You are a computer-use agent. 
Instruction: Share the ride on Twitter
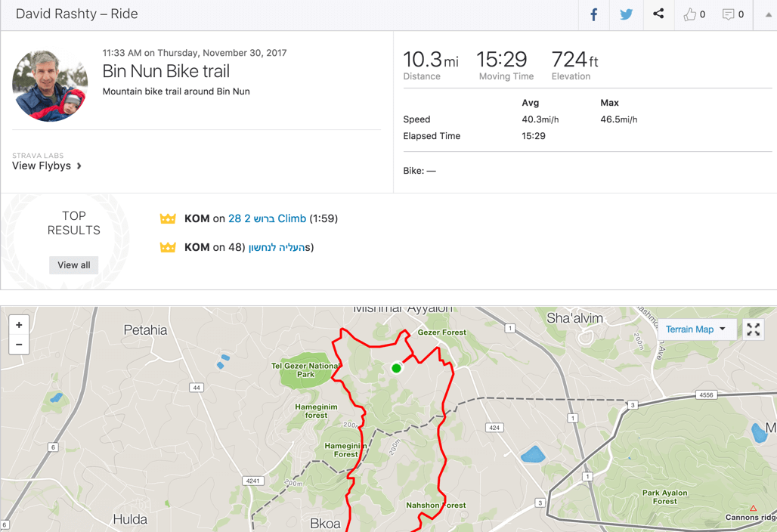pyautogui.click(x=626, y=14)
